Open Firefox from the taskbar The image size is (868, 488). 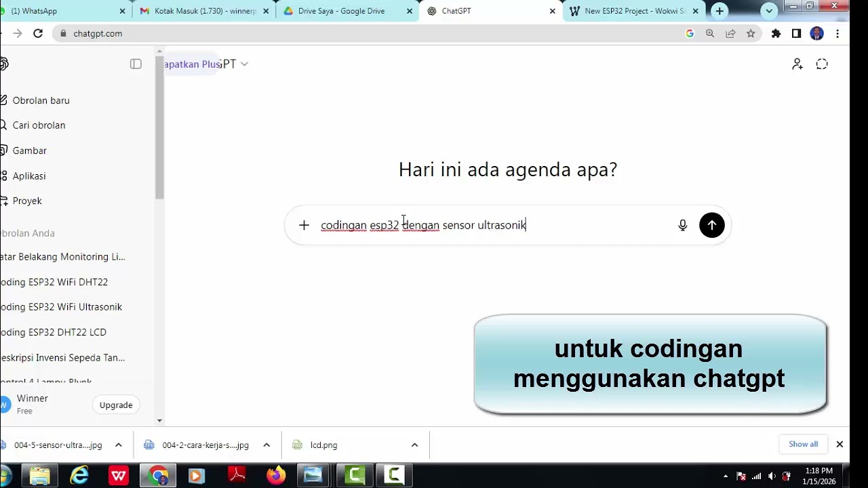276,475
